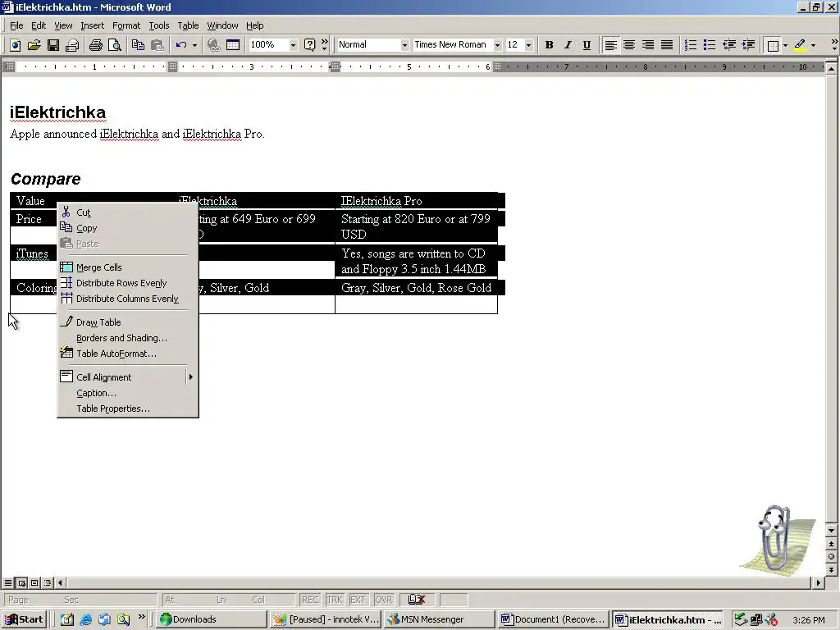
Task: Toggle Bold formatting
Action: pyautogui.click(x=549, y=45)
